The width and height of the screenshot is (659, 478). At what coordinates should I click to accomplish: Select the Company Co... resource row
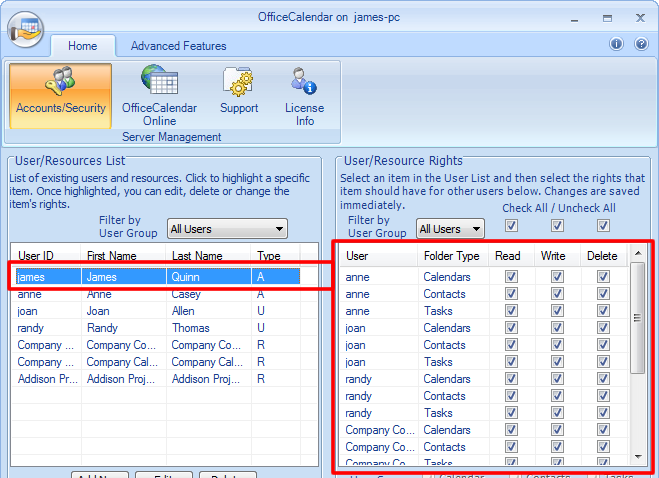tap(158, 345)
